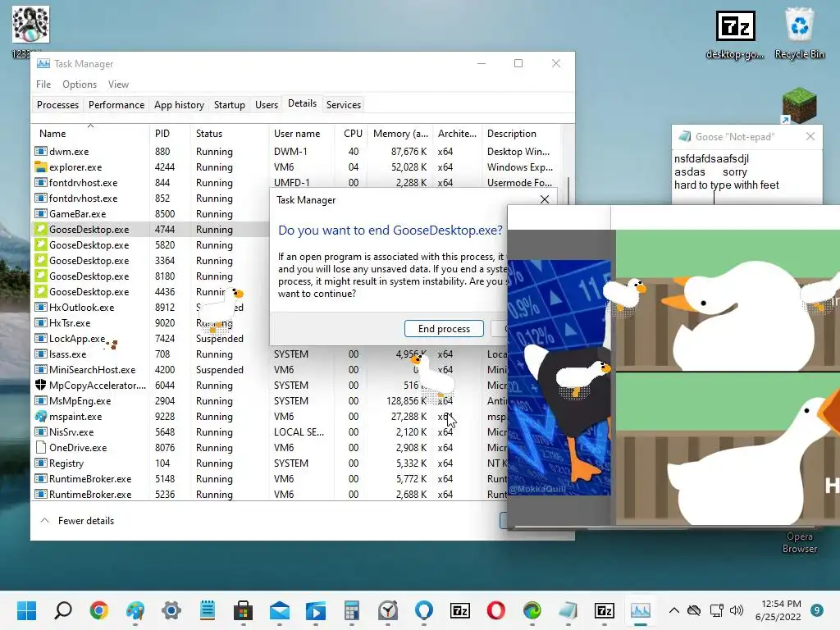Open Microsoft Store taskbar icon
Screen dimensions: 840x630
243,610
